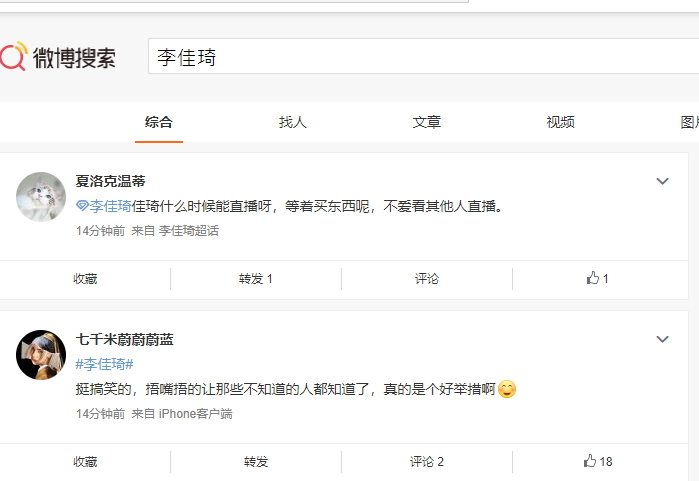Open 七千米蔚蔚蔚蓝's painting avatar
The image size is (699, 481).
coord(41,355)
